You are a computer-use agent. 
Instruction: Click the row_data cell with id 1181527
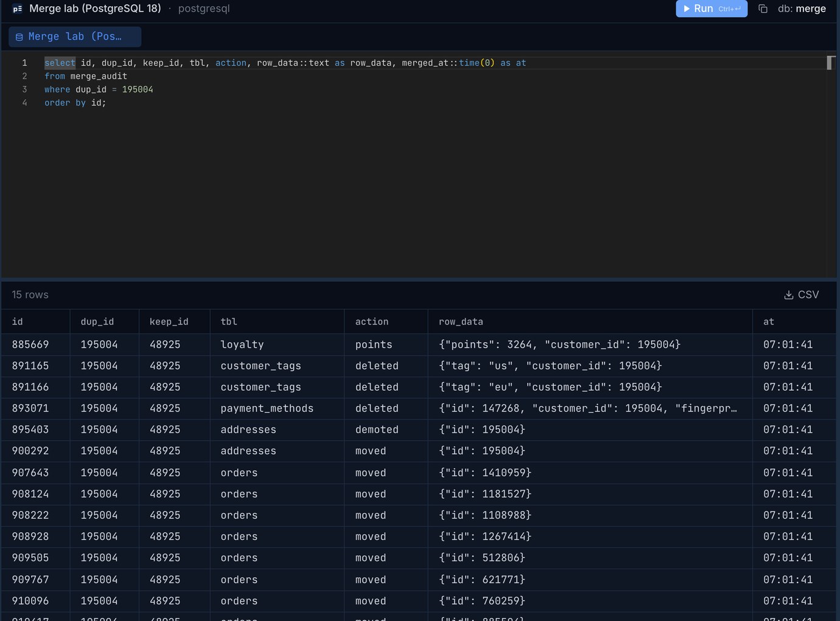point(590,494)
